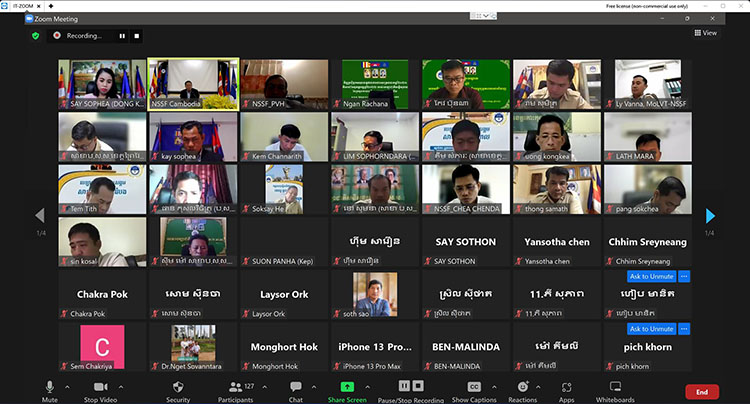This screenshot has width=750, height=404.
Task: Select the soth sao video tile
Action: [x=375, y=295]
